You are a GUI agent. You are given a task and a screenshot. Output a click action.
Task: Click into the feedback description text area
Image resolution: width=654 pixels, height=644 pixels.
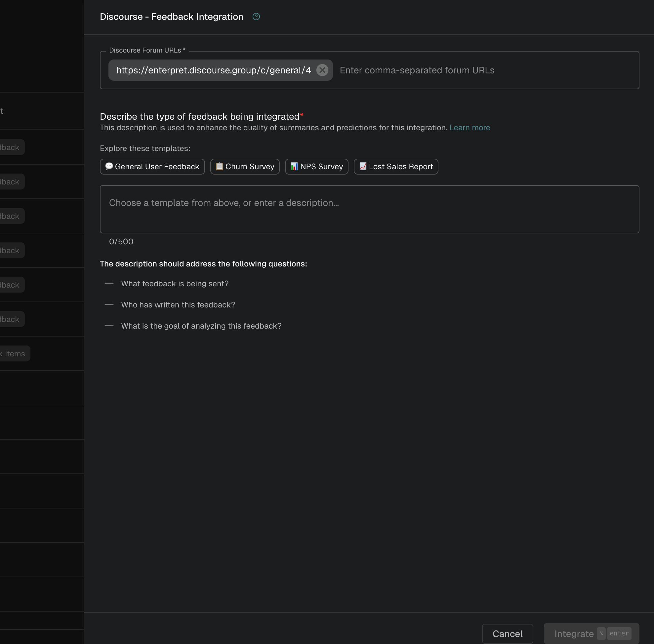pyautogui.click(x=369, y=209)
